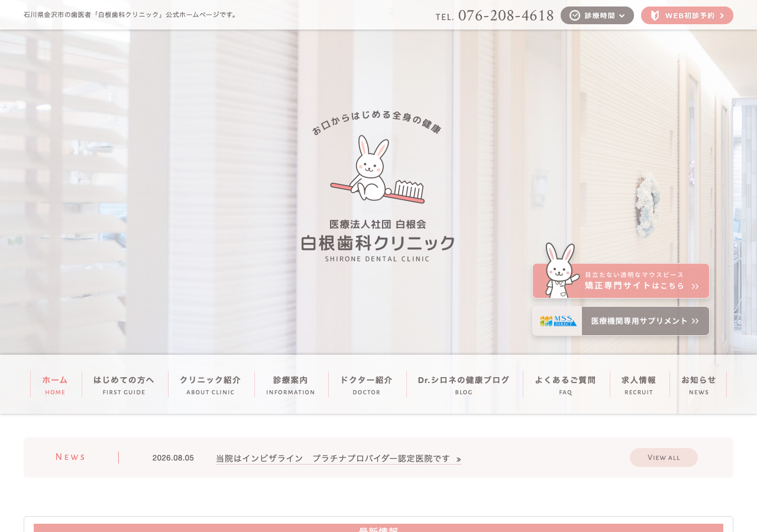Click the MSS Direct logo
Viewport: 757px width, 532px height.
pyautogui.click(x=558, y=321)
